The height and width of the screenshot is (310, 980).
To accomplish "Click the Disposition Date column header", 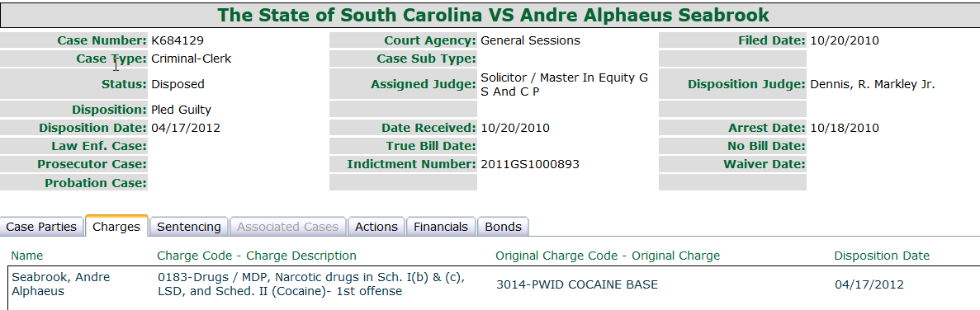I will point(882,256).
